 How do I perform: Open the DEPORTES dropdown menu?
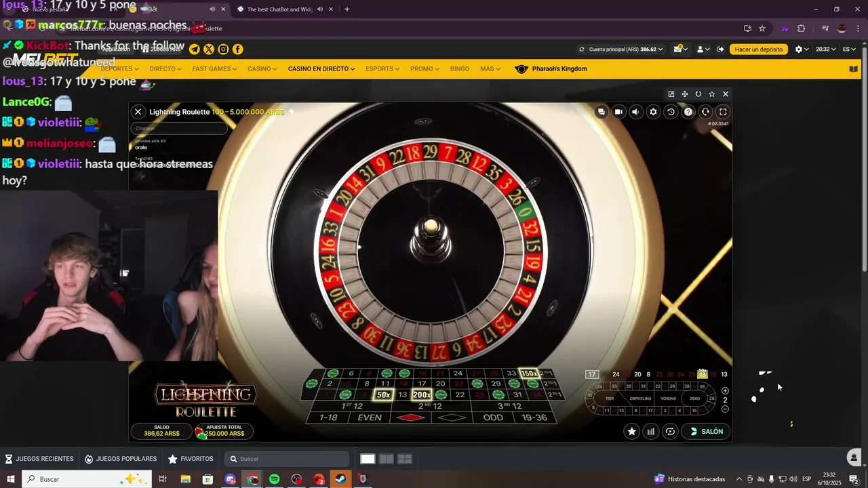[x=119, y=68]
